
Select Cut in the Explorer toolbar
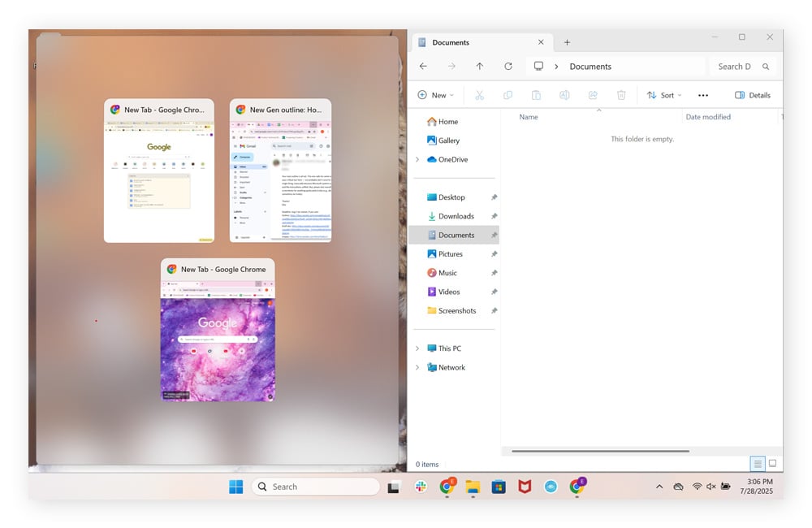tap(479, 95)
